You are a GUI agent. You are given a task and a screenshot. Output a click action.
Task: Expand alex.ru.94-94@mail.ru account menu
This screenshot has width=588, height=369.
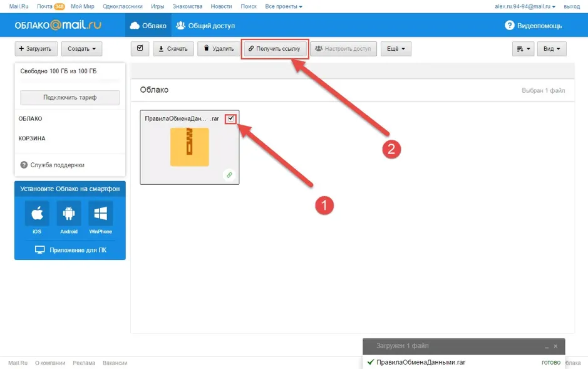(x=525, y=6)
